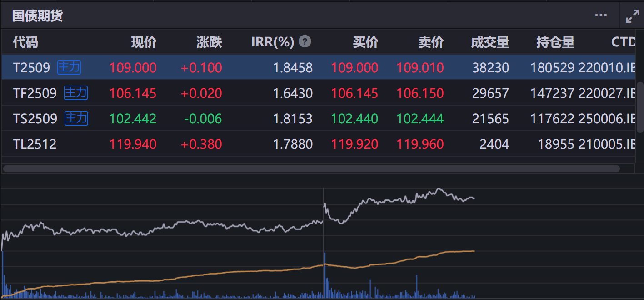Sort by the CTD column header

click(623, 42)
